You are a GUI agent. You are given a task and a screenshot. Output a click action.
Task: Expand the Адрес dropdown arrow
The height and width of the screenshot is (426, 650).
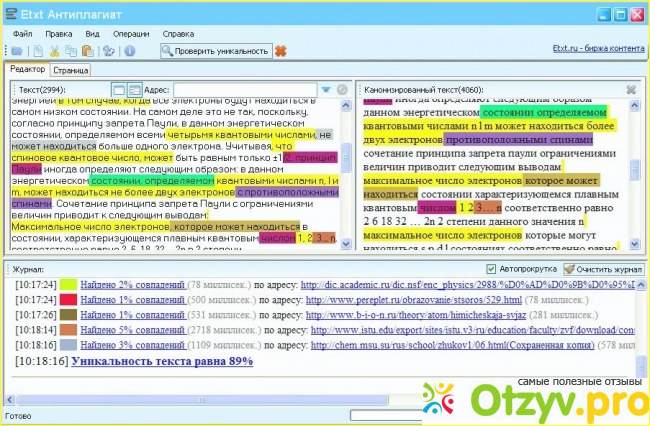tap(326, 90)
